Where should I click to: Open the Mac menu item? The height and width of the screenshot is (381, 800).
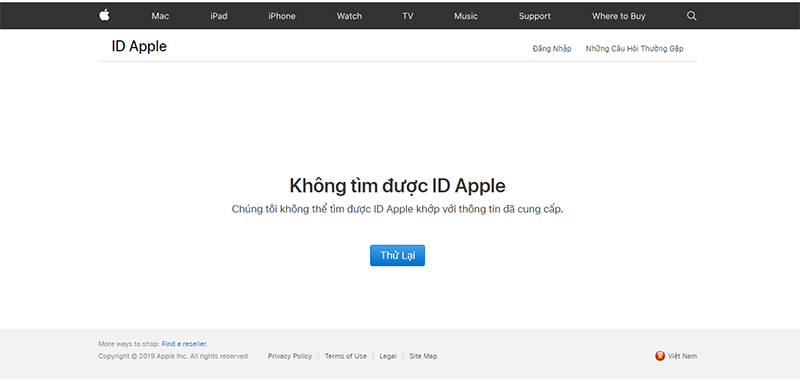(160, 16)
